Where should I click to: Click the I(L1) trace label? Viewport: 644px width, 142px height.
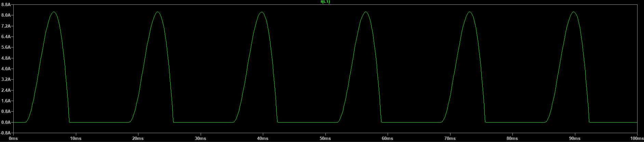(325, 2)
